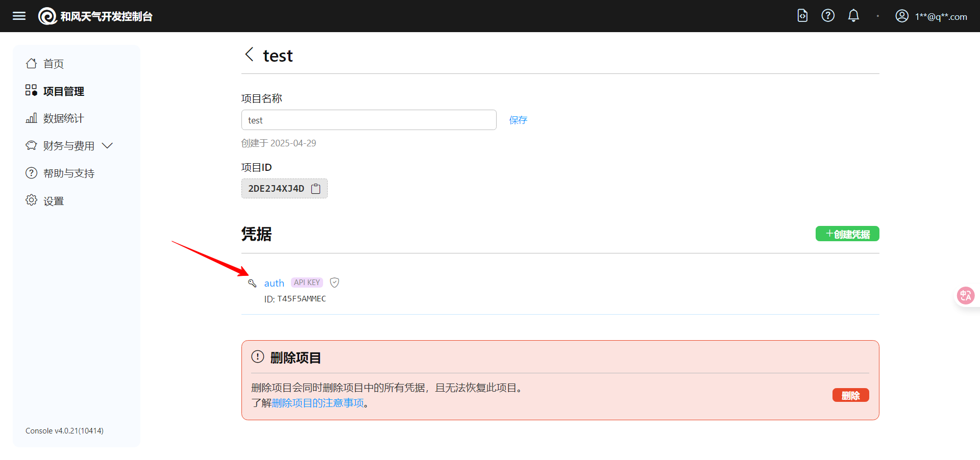
Task: Open 设置 in the sidebar
Action: tap(53, 201)
